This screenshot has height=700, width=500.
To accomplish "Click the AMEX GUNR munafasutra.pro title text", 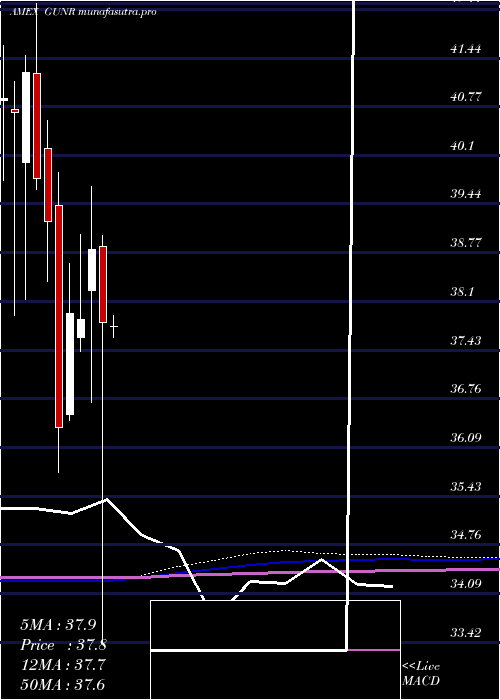I will [83, 12].
